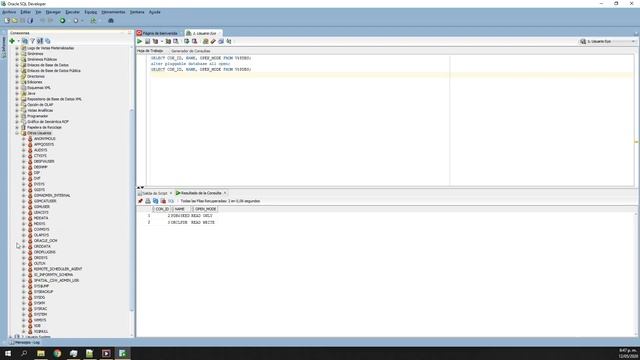
Task: Open Chrome from the taskbar
Action: tap(57, 353)
